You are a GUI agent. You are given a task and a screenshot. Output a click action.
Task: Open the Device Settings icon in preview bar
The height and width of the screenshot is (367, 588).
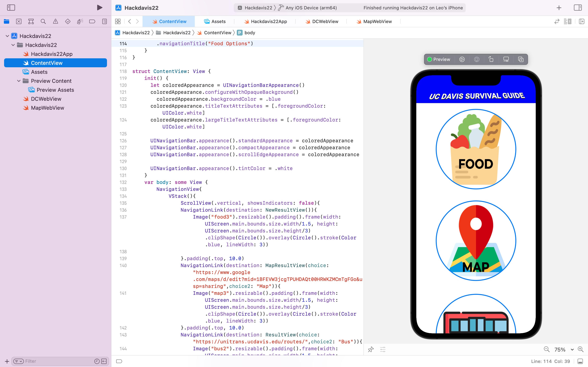coord(506,60)
